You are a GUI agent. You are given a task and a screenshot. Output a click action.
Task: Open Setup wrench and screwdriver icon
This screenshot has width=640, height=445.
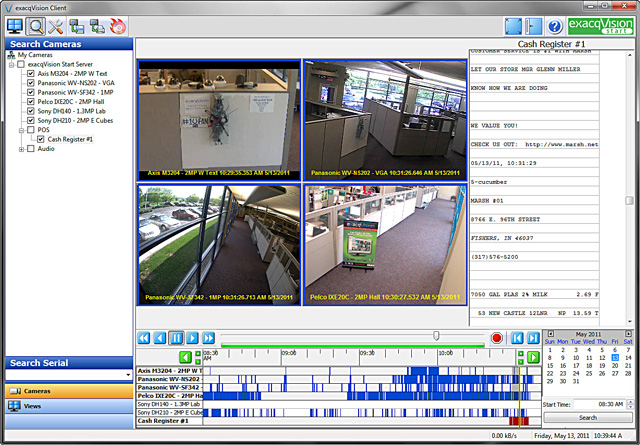point(58,26)
